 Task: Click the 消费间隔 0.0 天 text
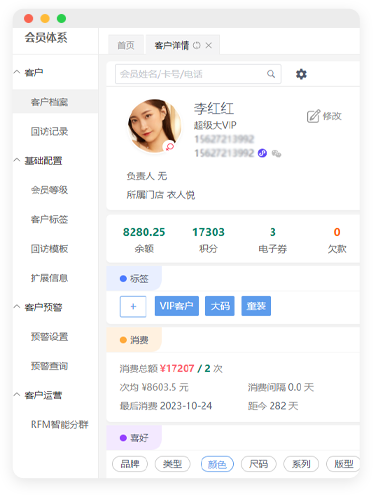tap(281, 387)
